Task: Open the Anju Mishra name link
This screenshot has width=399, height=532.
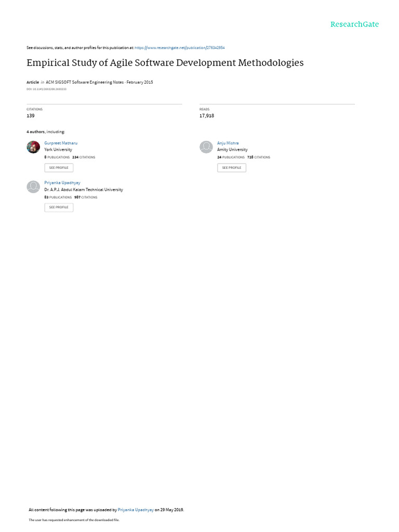Action: [x=228, y=143]
